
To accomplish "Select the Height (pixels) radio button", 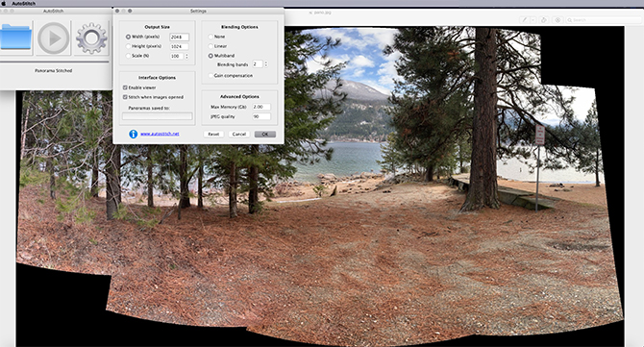I will point(128,46).
